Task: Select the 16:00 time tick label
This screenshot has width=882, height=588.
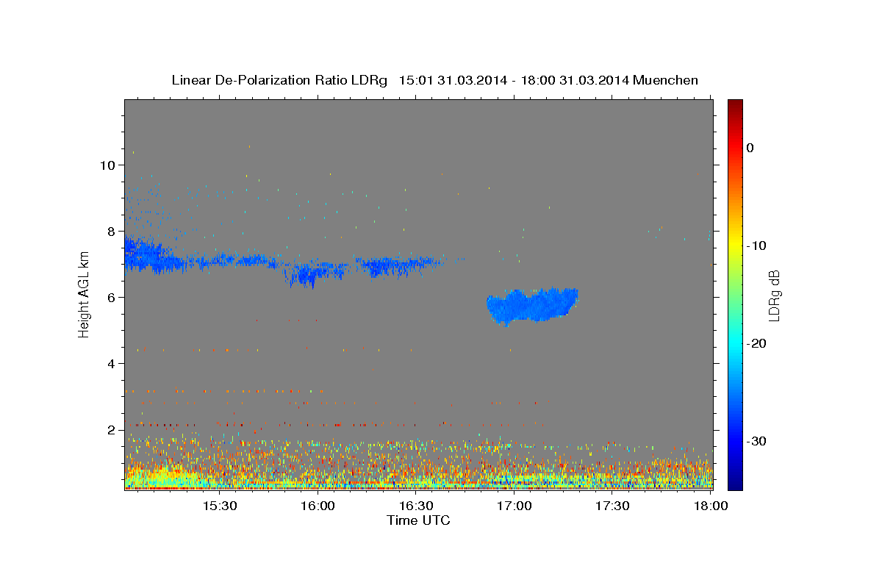Action: pyautogui.click(x=318, y=506)
